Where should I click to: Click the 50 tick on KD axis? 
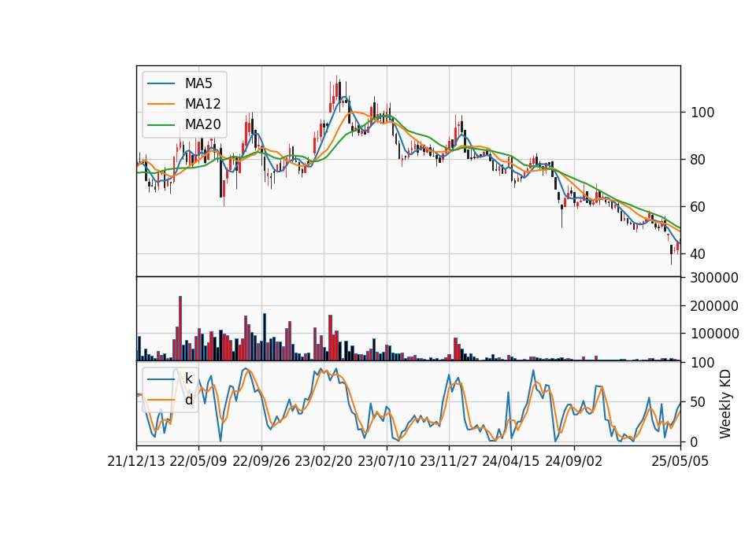[699, 402]
